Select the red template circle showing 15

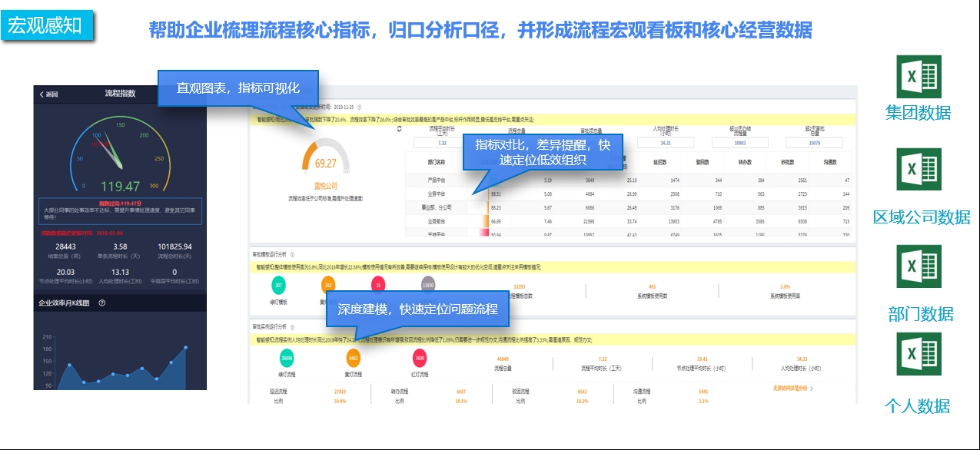(377, 285)
